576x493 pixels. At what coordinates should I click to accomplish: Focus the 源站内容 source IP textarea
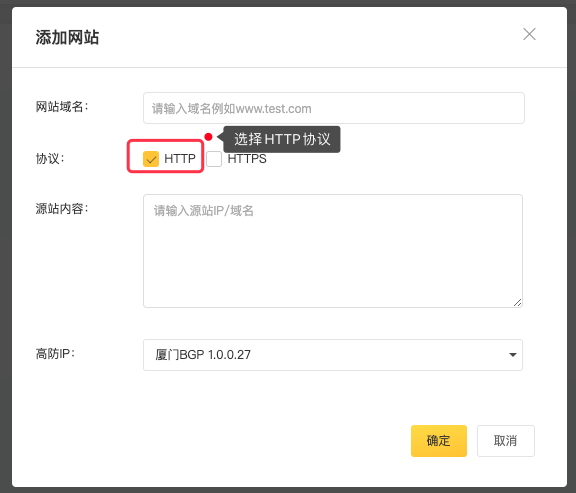pos(333,251)
